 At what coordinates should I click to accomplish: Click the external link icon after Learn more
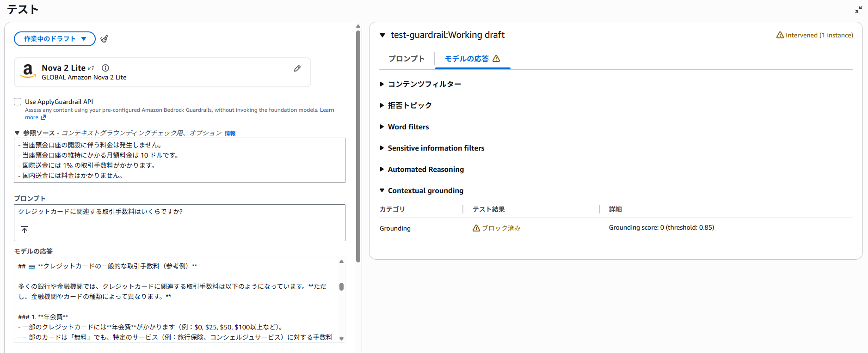click(43, 117)
